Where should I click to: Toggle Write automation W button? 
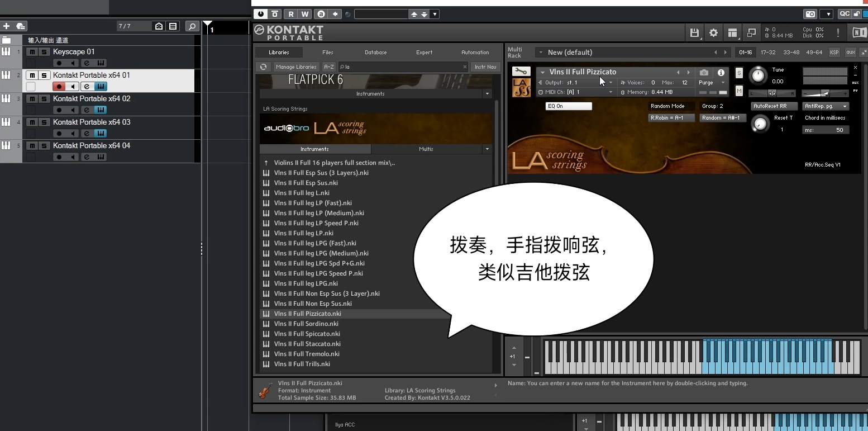[x=305, y=14]
